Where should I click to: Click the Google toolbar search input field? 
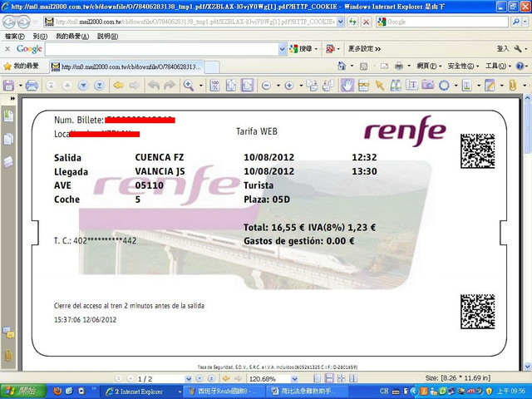tap(161, 50)
